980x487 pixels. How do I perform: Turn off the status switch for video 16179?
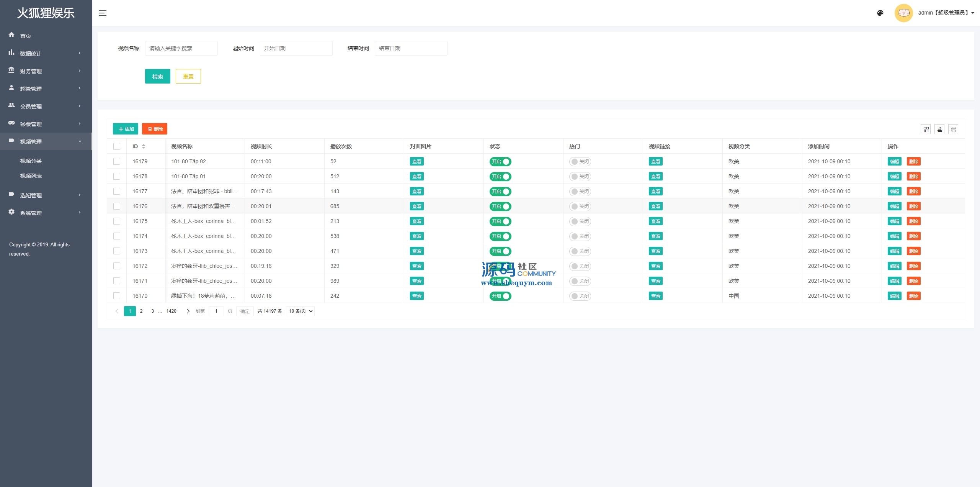(500, 162)
